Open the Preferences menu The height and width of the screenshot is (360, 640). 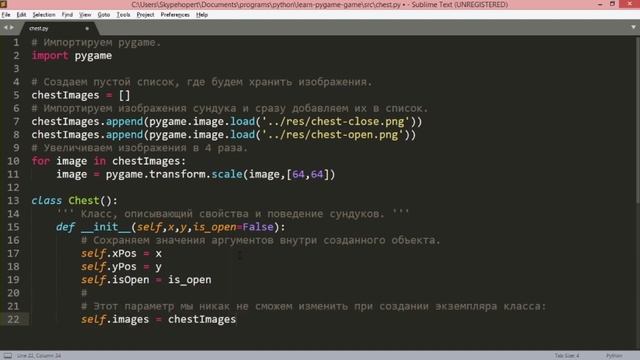coord(175,15)
